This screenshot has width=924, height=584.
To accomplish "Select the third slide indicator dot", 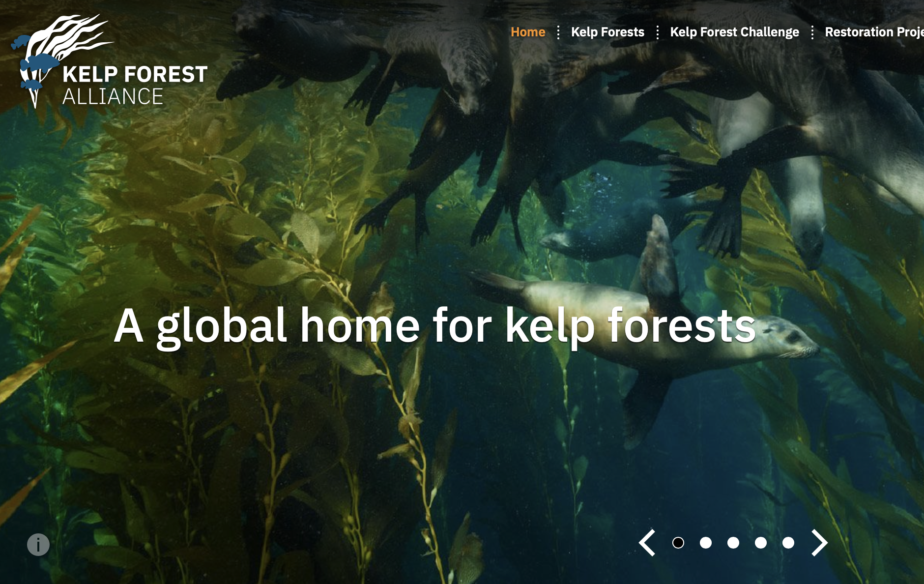I will [x=733, y=543].
